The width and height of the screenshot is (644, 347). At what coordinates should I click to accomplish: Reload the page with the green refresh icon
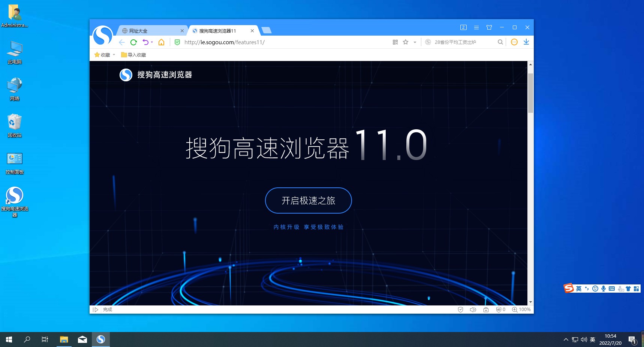pyautogui.click(x=133, y=42)
